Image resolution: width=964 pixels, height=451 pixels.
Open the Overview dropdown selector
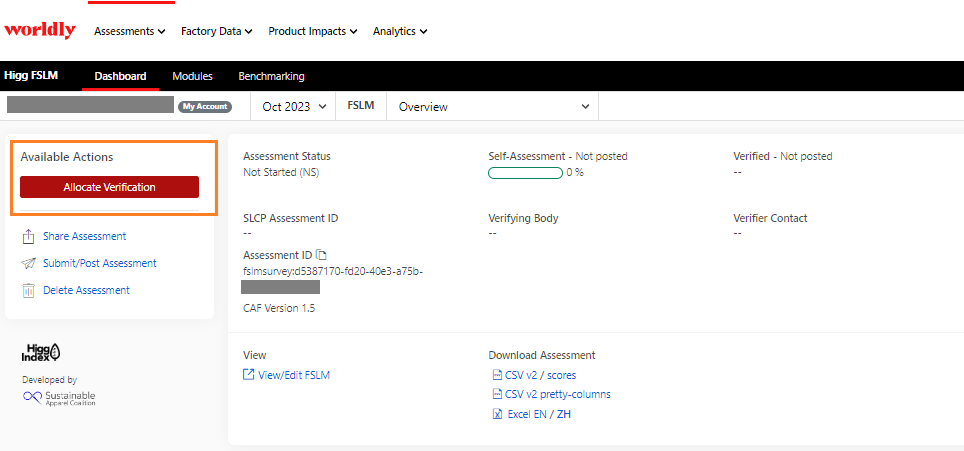[x=492, y=107]
